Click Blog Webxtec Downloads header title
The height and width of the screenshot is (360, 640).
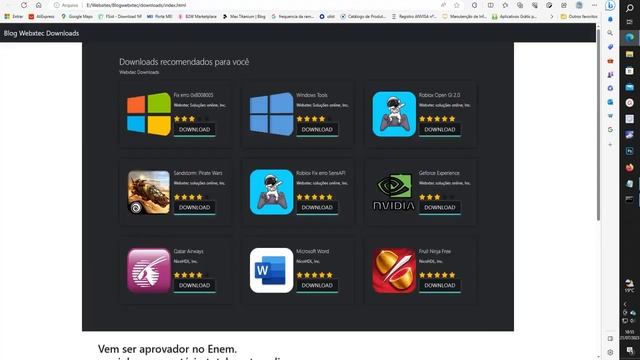pyautogui.click(x=41, y=33)
